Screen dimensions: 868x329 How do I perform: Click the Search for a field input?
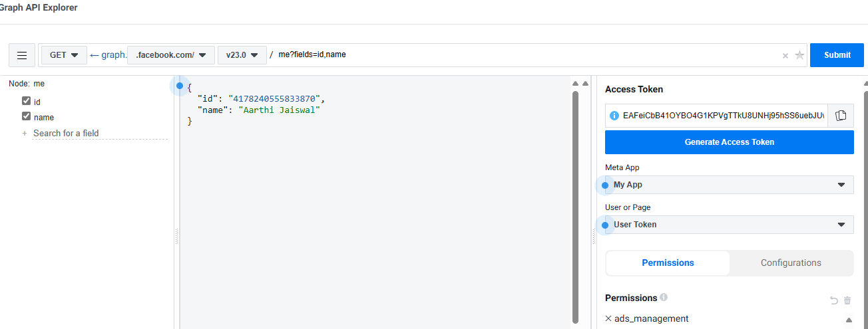pyautogui.click(x=99, y=133)
